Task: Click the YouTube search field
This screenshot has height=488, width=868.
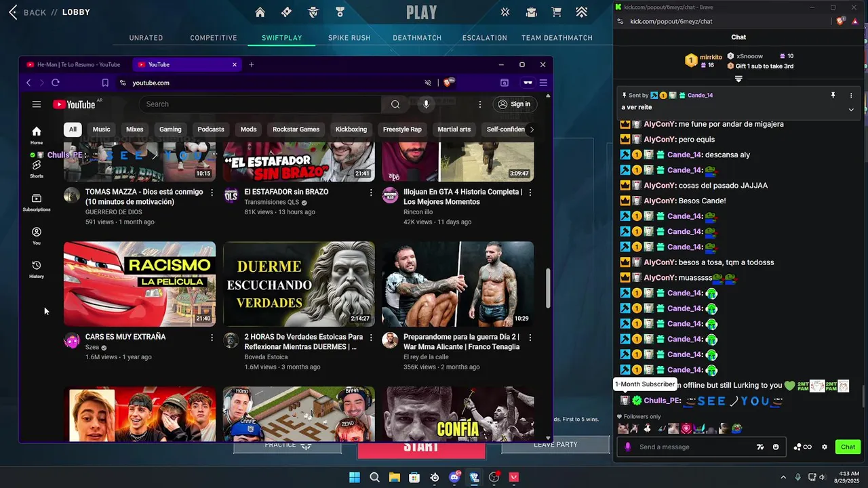Action: 261,104
